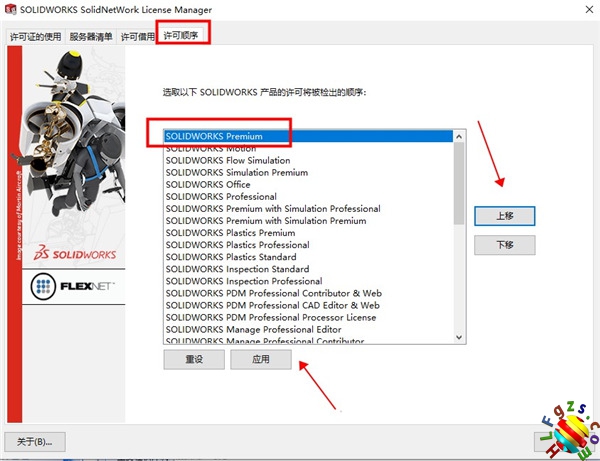Open the 许可借用 tab
600x461 pixels.
(x=137, y=37)
